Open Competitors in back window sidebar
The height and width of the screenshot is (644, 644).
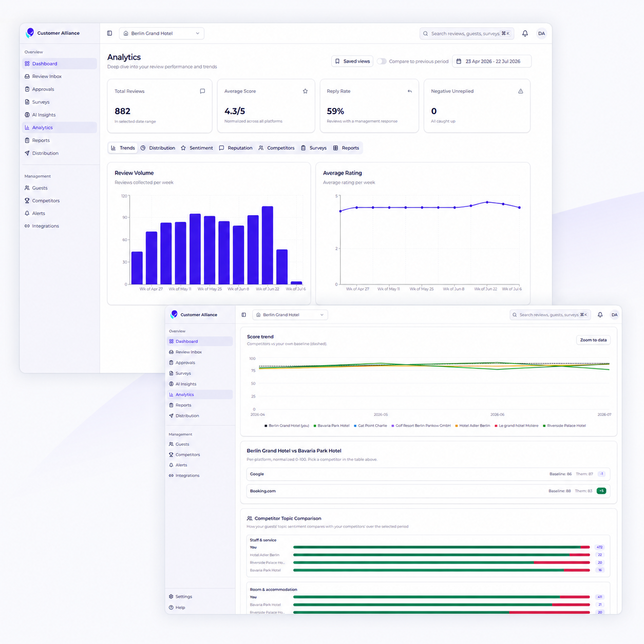tap(60, 201)
